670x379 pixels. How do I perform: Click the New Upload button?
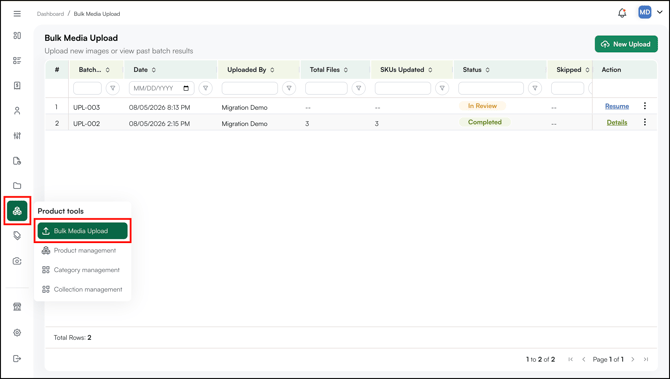point(626,44)
